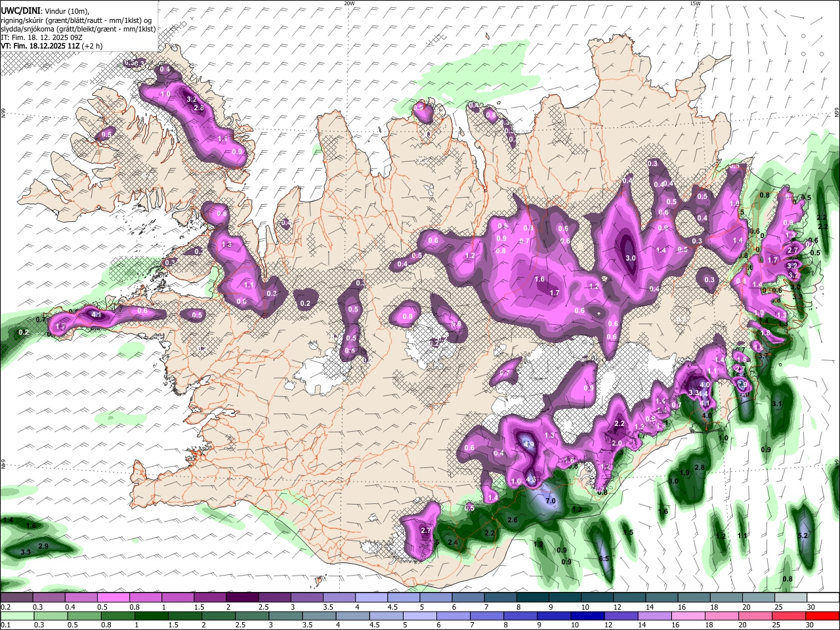
Task: Click the 'rigning/skúrir' legend description line
Action: tap(76, 20)
